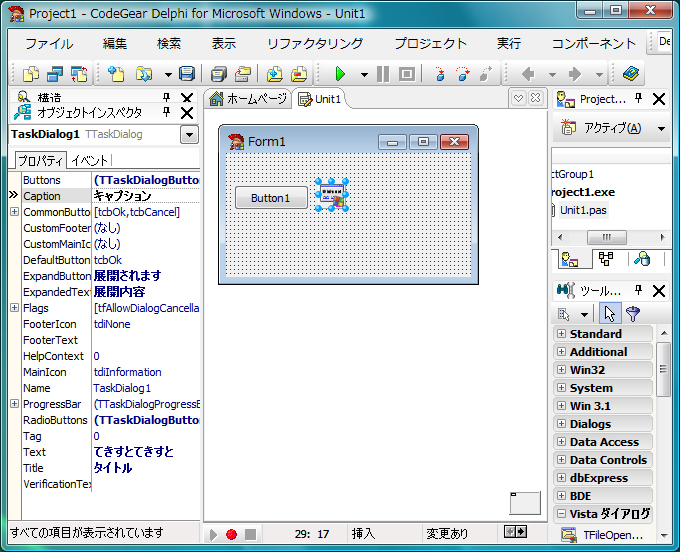Screen dimensions: 680x552
Task: Expand the CommonButtons property
Action: click(14, 212)
